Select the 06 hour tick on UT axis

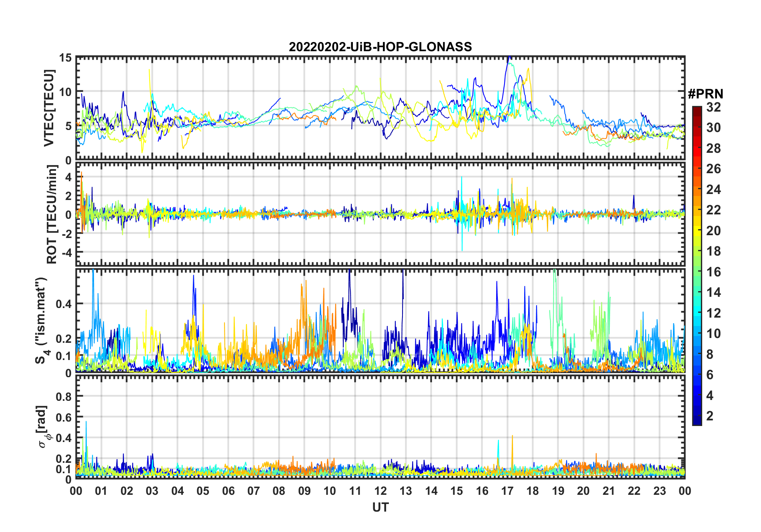(228, 491)
